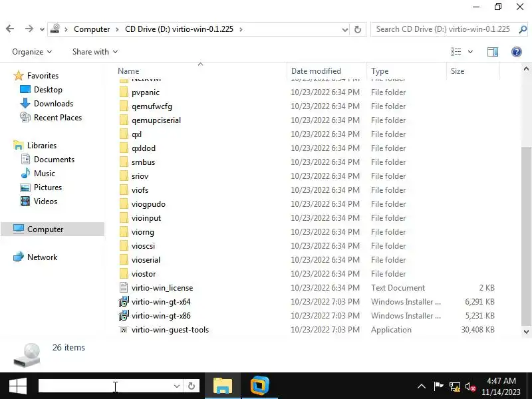Image resolution: width=532 pixels, height=399 pixels.
Task: Open the Windows Start button
Action: pos(18,386)
